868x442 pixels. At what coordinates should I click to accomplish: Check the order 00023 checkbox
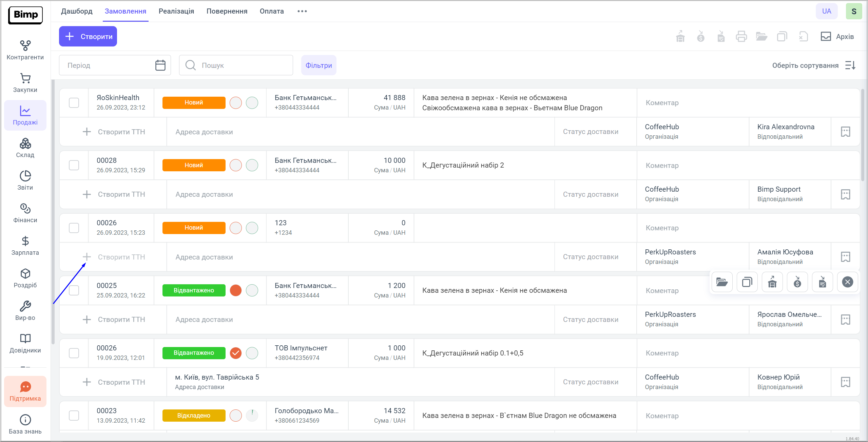[x=74, y=416]
